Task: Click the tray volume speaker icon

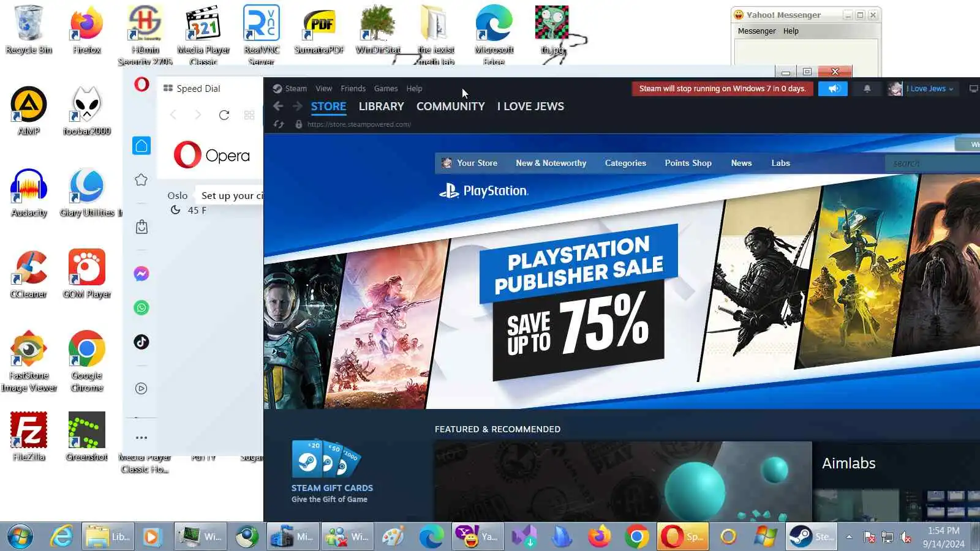Action: 906,538
